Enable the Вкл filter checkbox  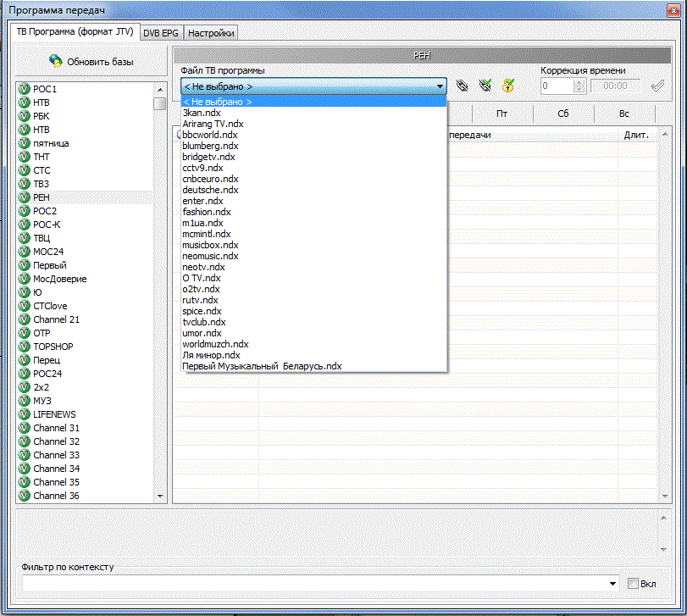point(633,584)
